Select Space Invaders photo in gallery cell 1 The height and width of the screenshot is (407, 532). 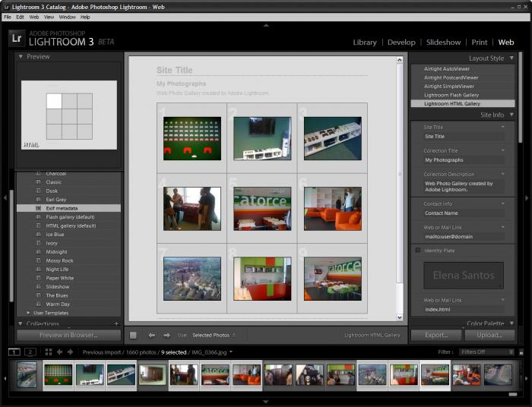[192, 139]
